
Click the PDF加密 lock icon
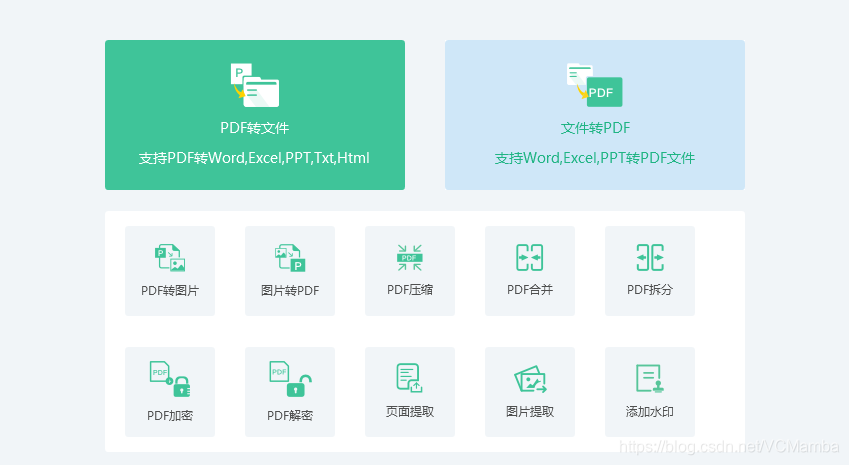coord(170,379)
